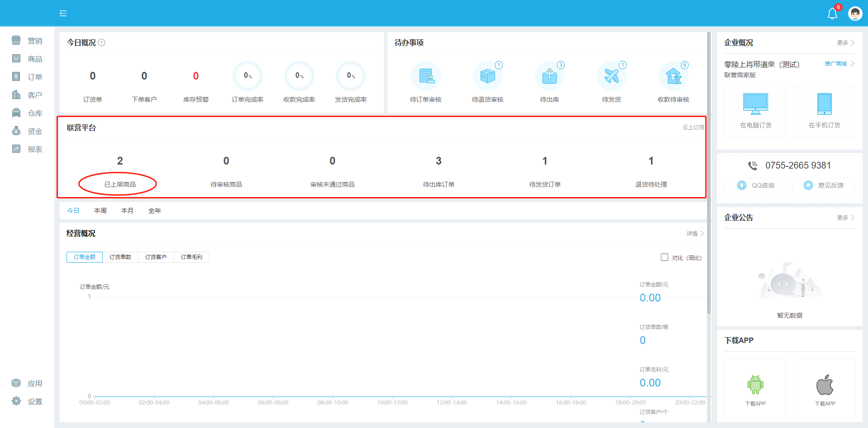Open 详情 for 经营概况
Viewport: 868px width, 428px height.
(695, 234)
